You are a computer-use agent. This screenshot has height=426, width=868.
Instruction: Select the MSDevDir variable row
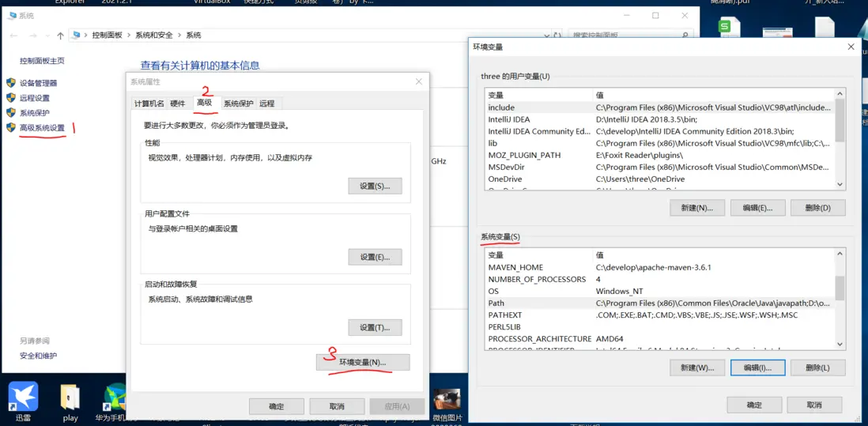(660, 167)
